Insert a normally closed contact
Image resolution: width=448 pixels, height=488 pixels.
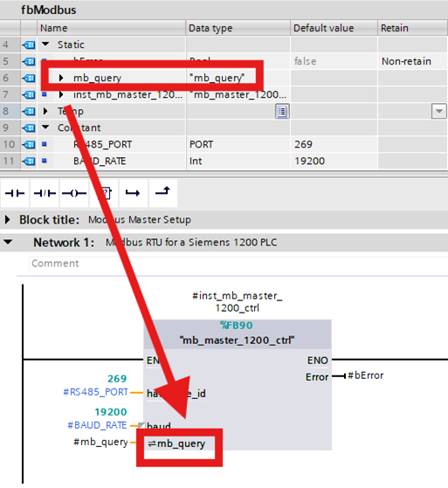coord(45,193)
